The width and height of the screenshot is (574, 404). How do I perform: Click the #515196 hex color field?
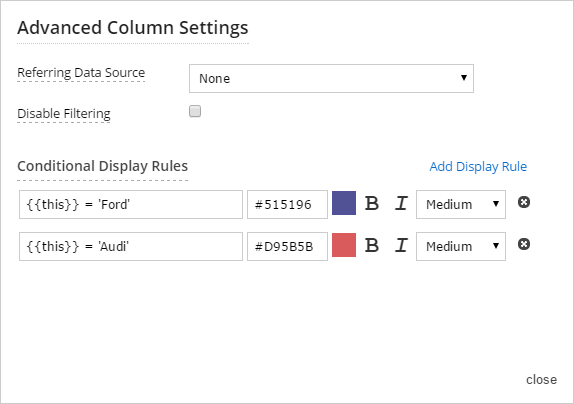point(287,204)
